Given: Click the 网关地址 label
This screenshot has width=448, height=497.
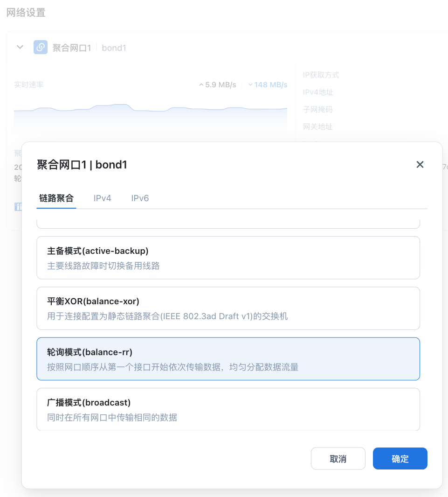Looking at the screenshot, I should tap(318, 127).
